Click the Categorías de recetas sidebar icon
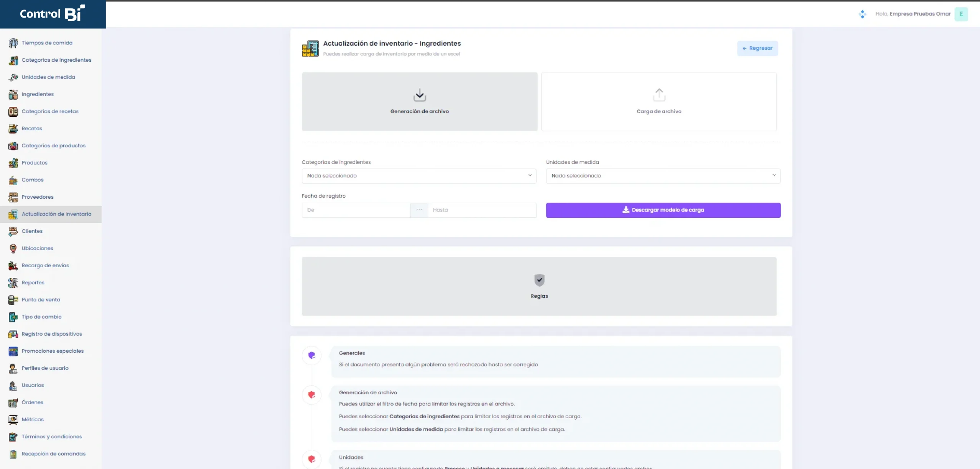 point(13,111)
